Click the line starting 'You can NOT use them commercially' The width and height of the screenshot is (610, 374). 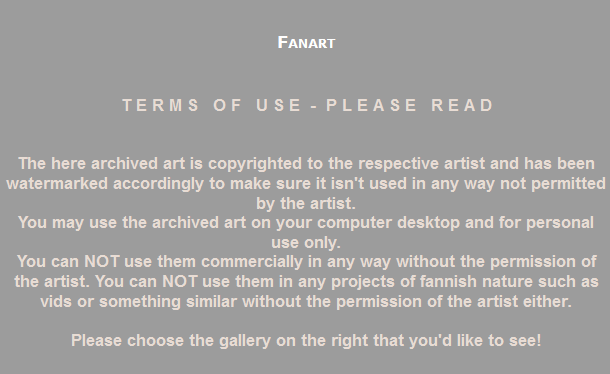[x=307, y=262]
